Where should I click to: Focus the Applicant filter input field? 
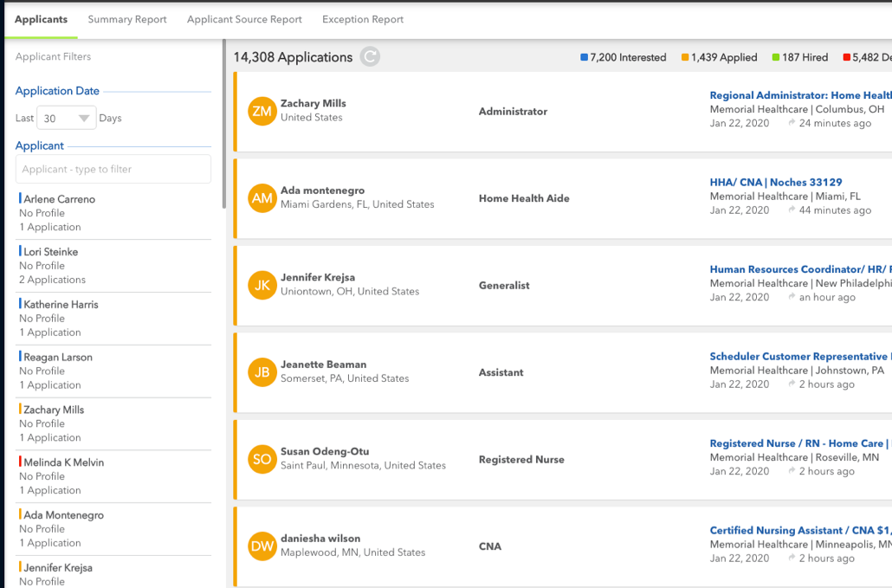[113, 169]
